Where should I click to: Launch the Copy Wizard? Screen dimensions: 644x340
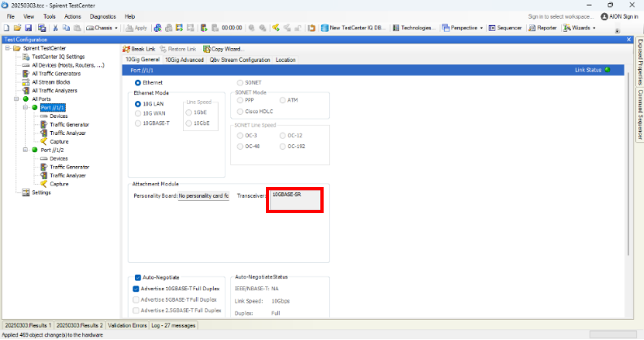[x=224, y=49]
